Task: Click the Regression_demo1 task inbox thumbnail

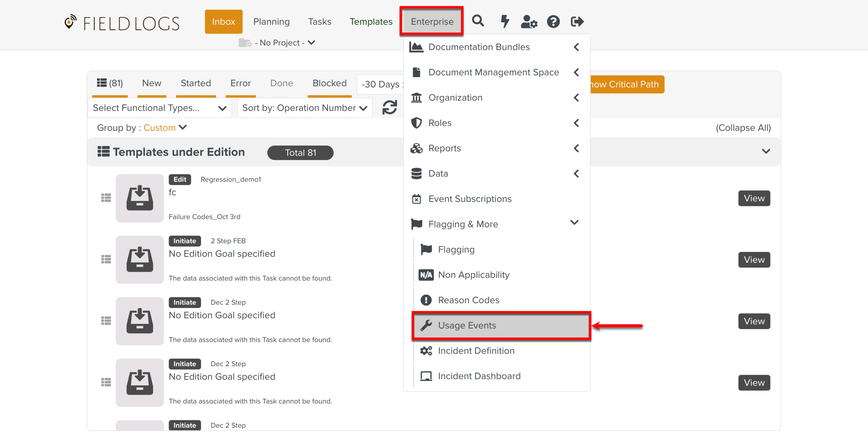Action: pyautogui.click(x=140, y=198)
